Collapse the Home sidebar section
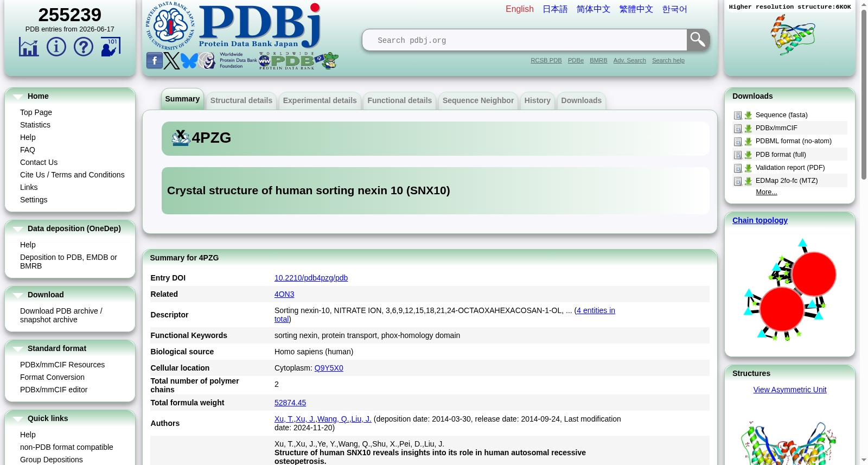This screenshot has width=868, height=465. click(x=18, y=97)
